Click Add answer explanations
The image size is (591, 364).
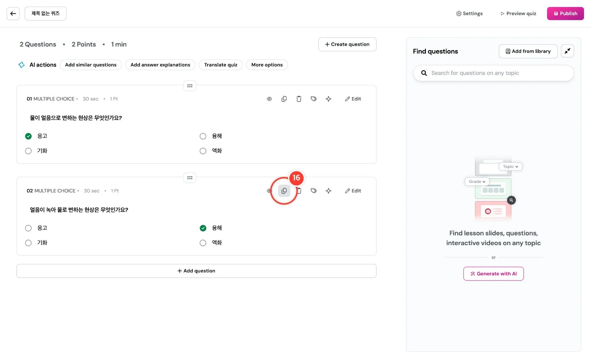(x=160, y=65)
